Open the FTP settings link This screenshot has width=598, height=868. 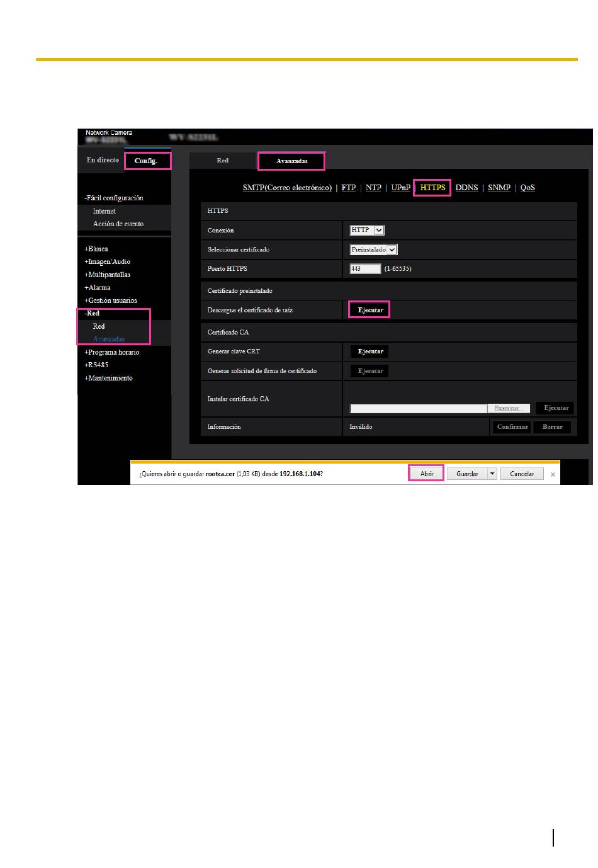[x=349, y=188]
